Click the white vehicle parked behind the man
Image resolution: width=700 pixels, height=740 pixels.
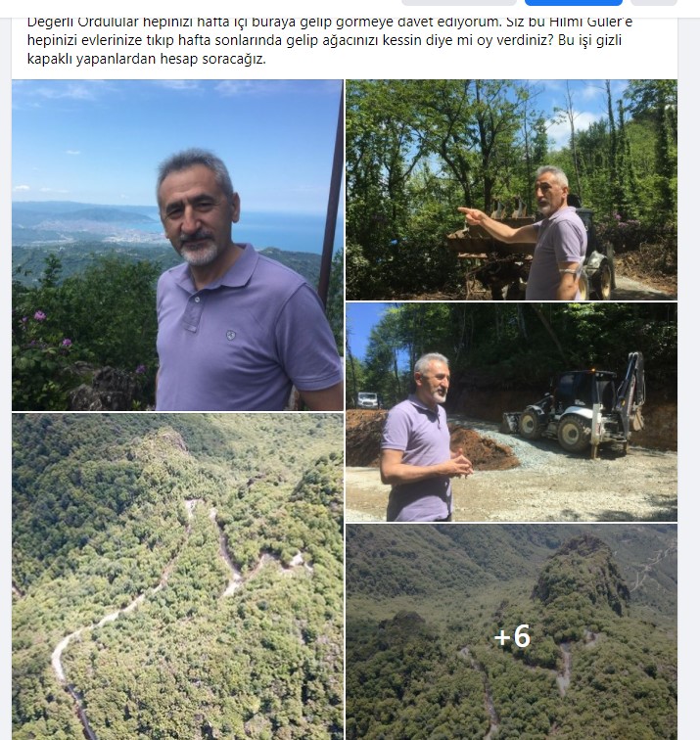point(368,400)
